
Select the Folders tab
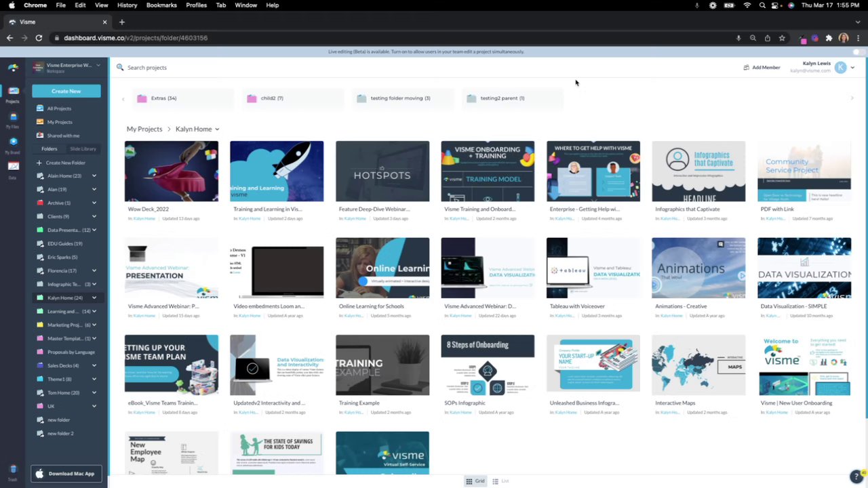pyautogui.click(x=49, y=149)
